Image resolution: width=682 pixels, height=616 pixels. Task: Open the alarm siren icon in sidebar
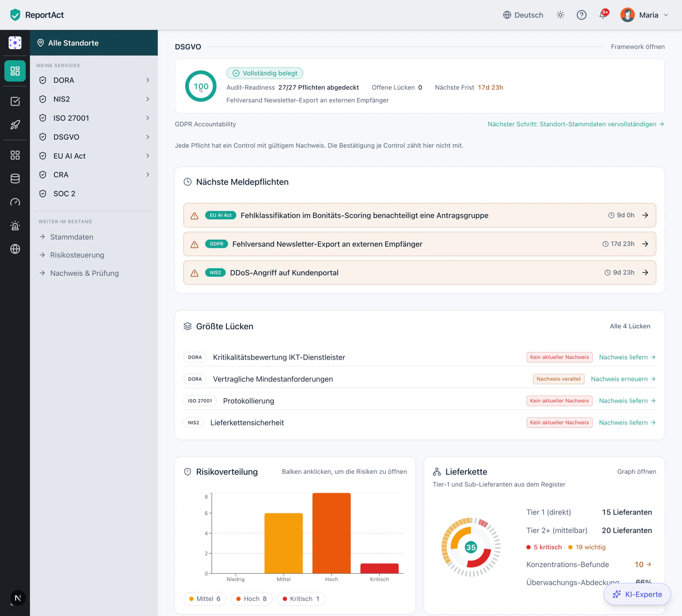(15, 226)
